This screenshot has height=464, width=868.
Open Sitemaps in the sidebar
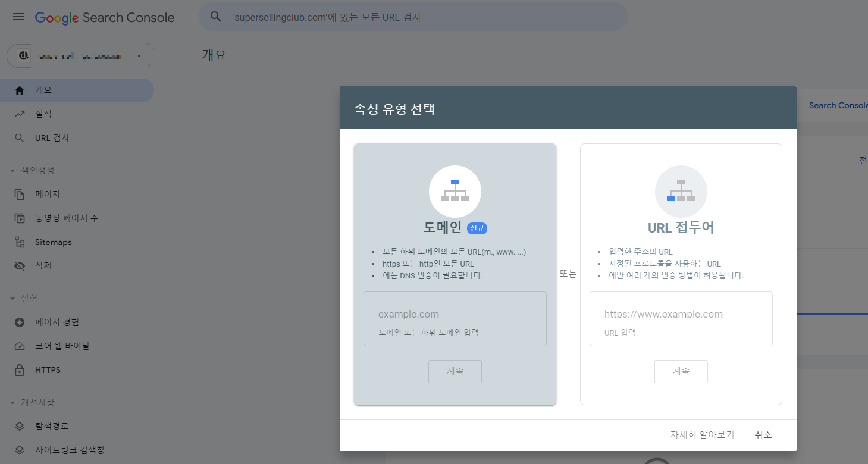pos(77,242)
